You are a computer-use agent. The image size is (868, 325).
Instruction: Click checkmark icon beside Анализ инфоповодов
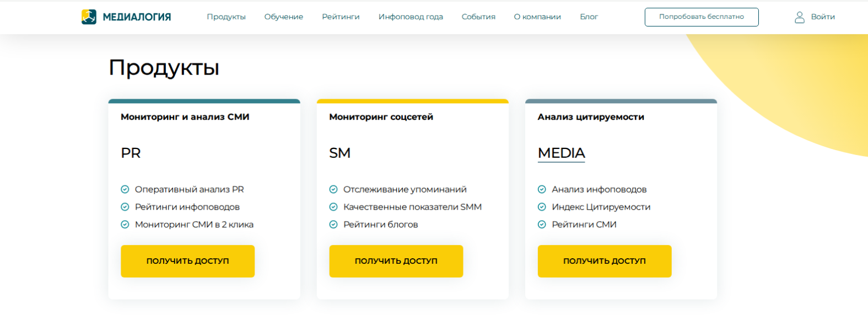click(542, 189)
